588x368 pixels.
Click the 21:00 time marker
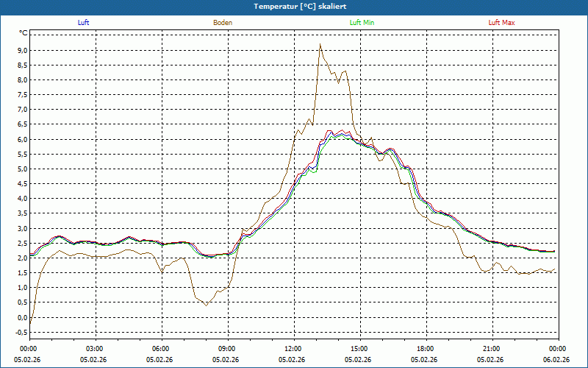492,349
